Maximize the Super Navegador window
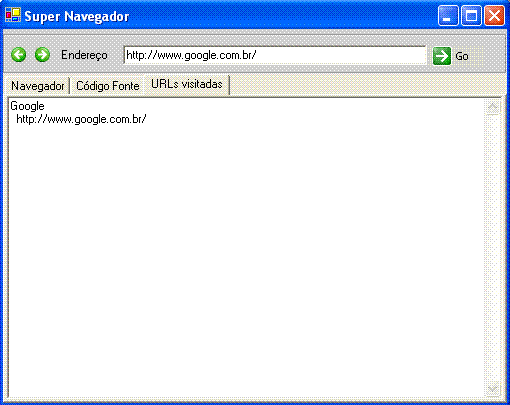The height and width of the screenshot is (405, 510). 471,15
